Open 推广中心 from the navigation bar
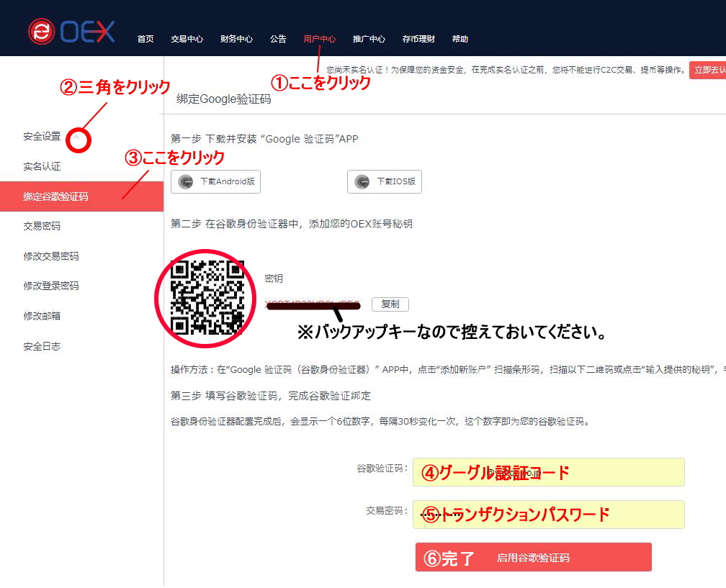The height and width of the screenshot is (588, 726). point(369,40)
